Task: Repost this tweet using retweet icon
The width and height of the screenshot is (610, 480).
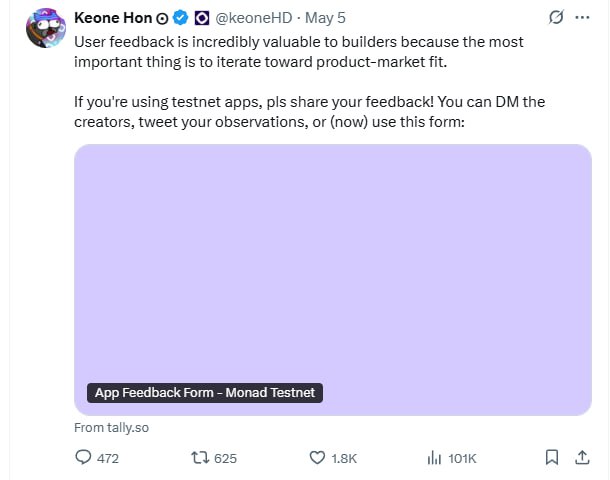Action: [x=200, y=457]
